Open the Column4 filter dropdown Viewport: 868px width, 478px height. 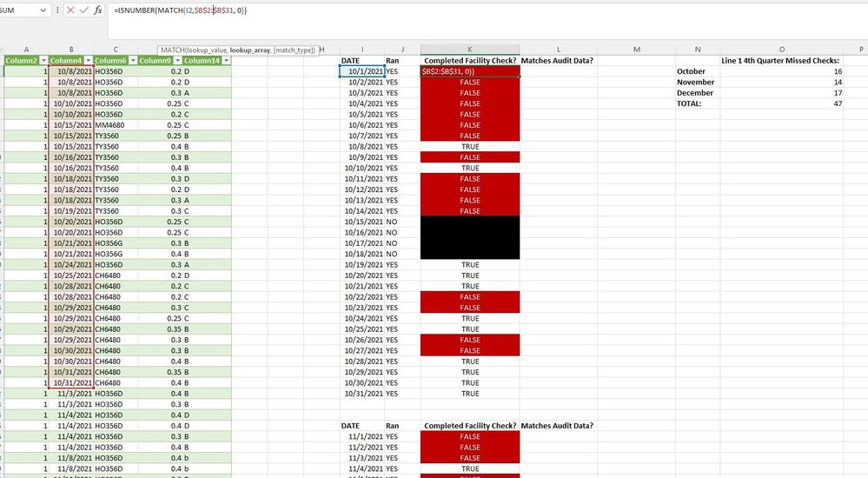click(88, 60)
